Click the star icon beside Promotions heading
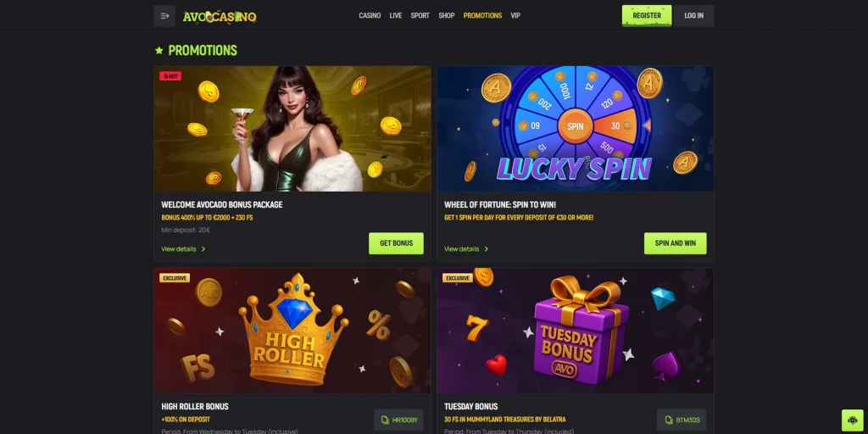This screenshot has width=868, height=434. pyautogui.click(x=159, y=50)
